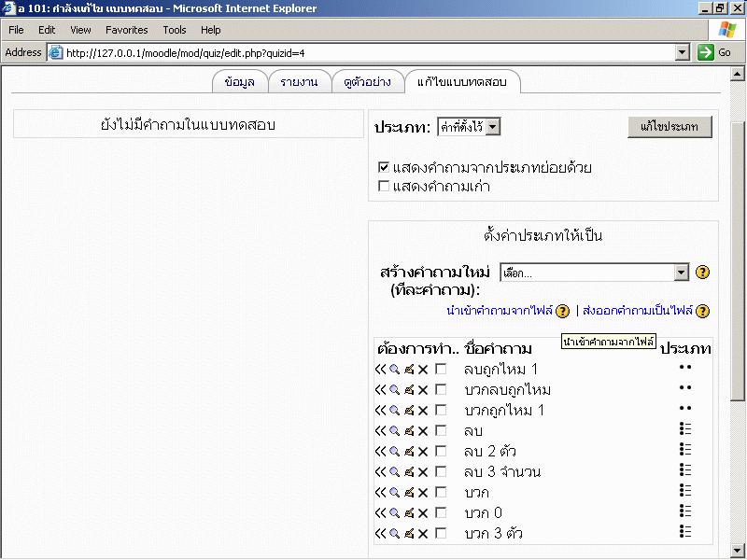747x560 pixels.
Task: Open the Favorites menu
Action: [x=125, y=30]
